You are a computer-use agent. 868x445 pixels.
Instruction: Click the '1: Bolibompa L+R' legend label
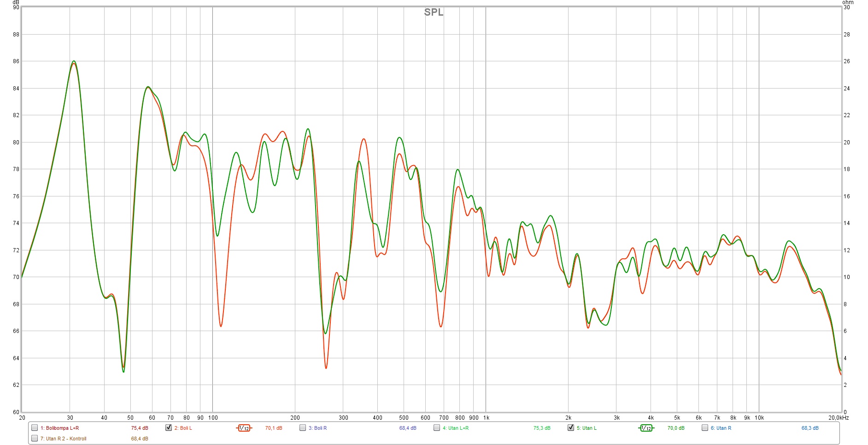(x=59, y=428)
